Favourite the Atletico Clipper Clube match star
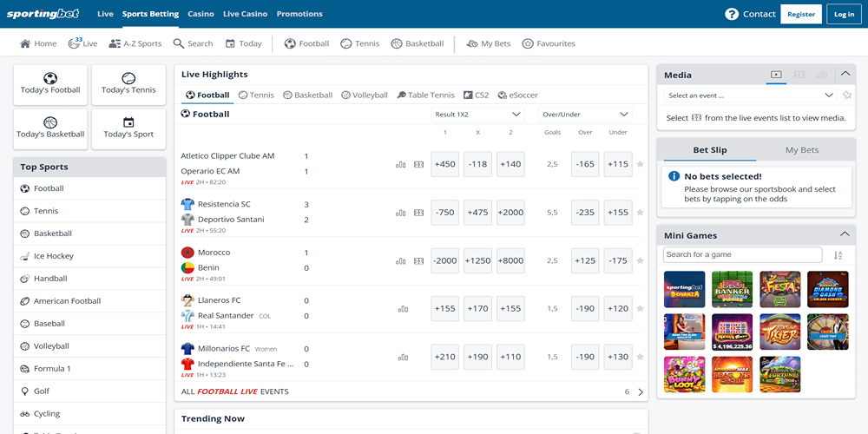Image resolution: width=868 pixels, height=434 pixels. (x=640, y=164)
